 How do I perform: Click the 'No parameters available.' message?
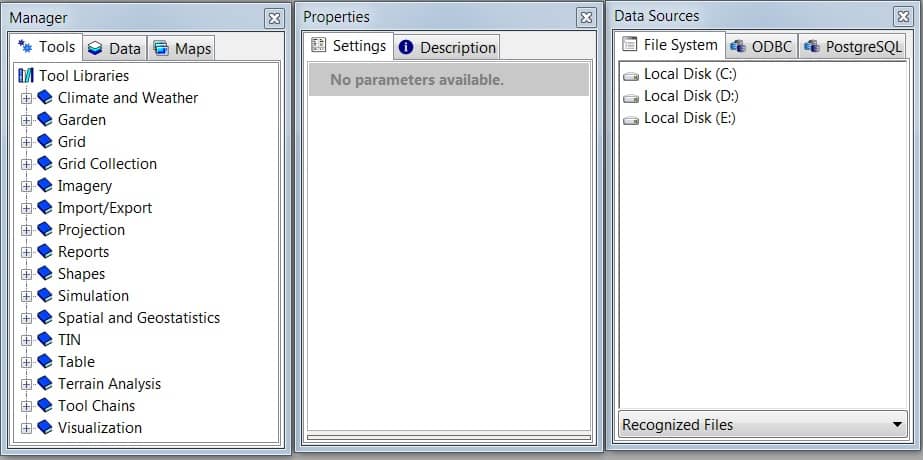[x=417, y=80]
